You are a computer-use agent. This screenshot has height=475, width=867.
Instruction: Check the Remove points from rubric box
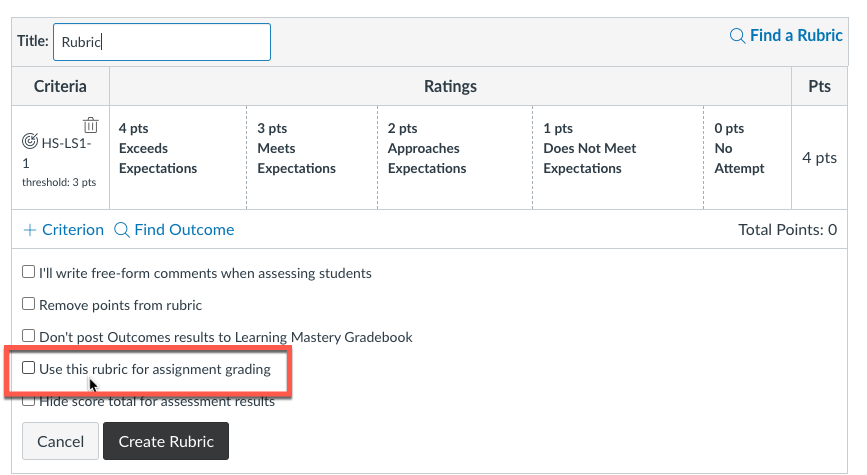click(29, 304)
